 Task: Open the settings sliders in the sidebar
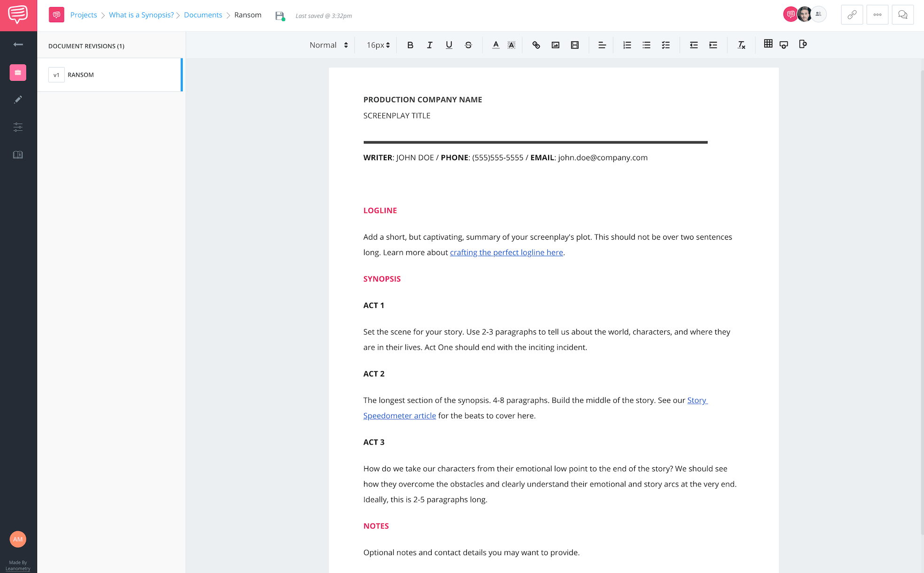[18, 127]
